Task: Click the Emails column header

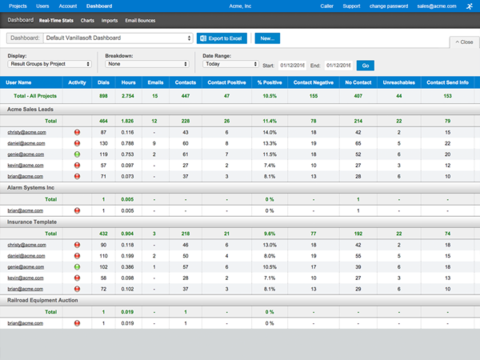Action: pos(155,82)
